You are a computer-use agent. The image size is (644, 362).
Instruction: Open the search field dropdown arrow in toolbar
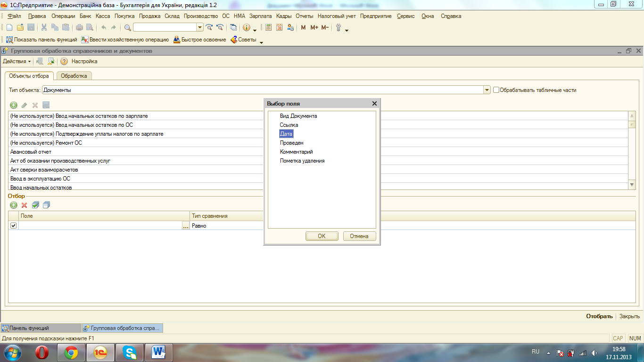pyautogui.click(x=200, y=28)
